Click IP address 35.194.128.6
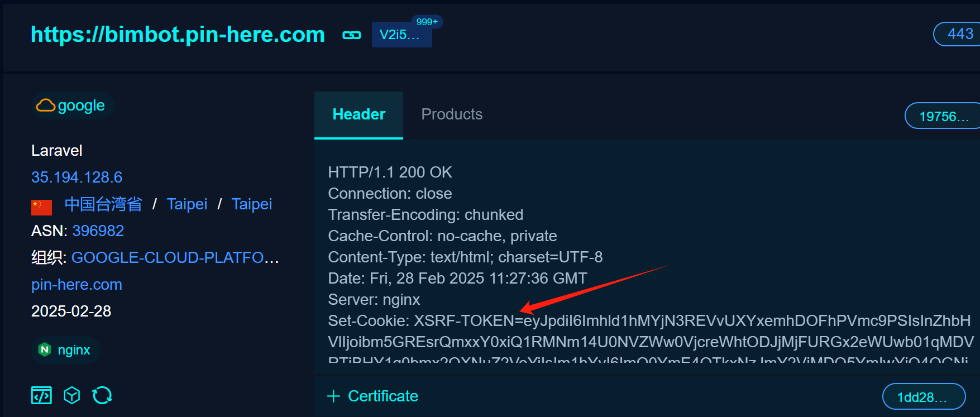The image size is (980, 417). click(77, 178)
